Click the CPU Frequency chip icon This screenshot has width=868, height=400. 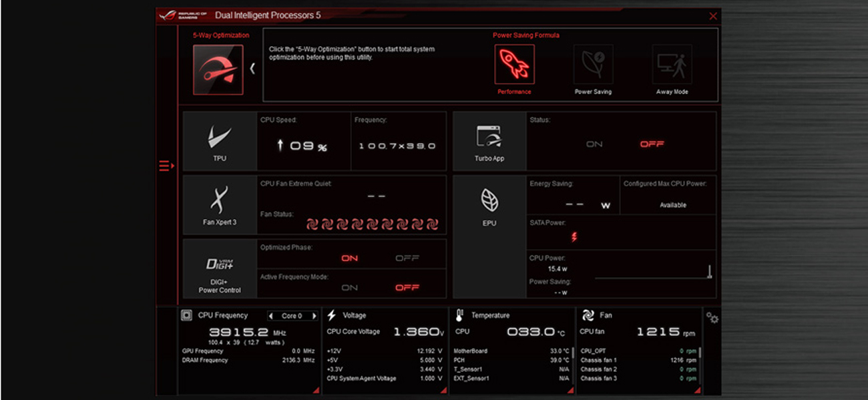point(187,315)
